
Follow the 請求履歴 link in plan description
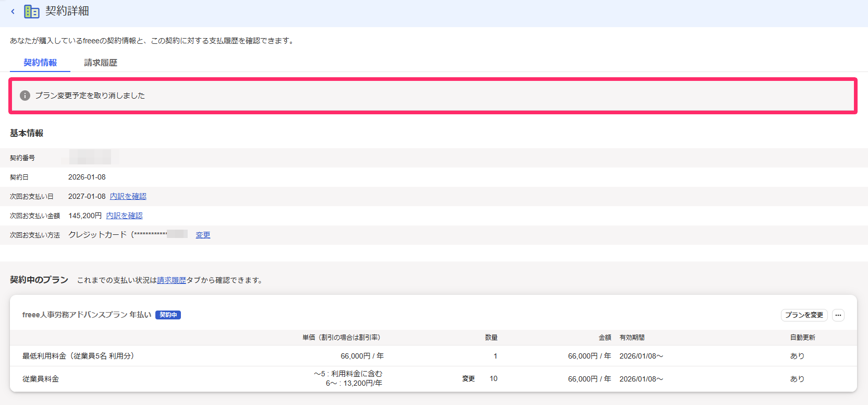pyautogui.click(x=172, y=280)
